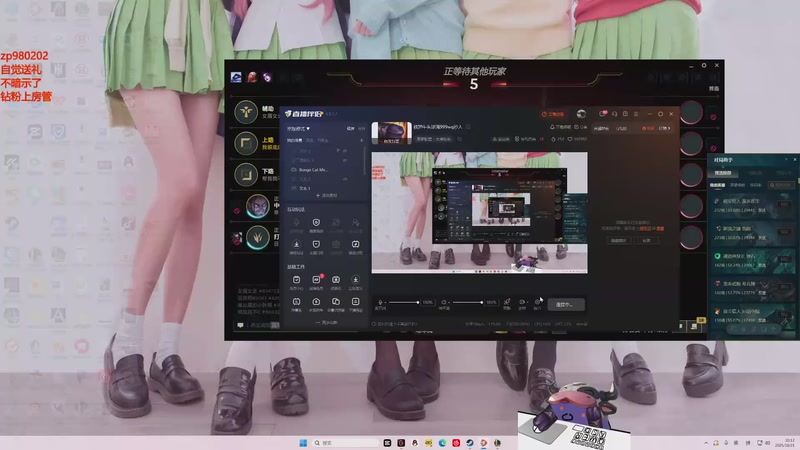Open headset support icon in title bar

[x=614, y=114]
